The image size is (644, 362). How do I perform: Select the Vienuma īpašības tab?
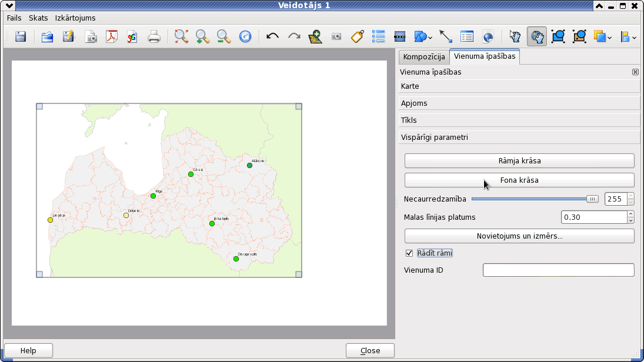[x=485, y=56]
